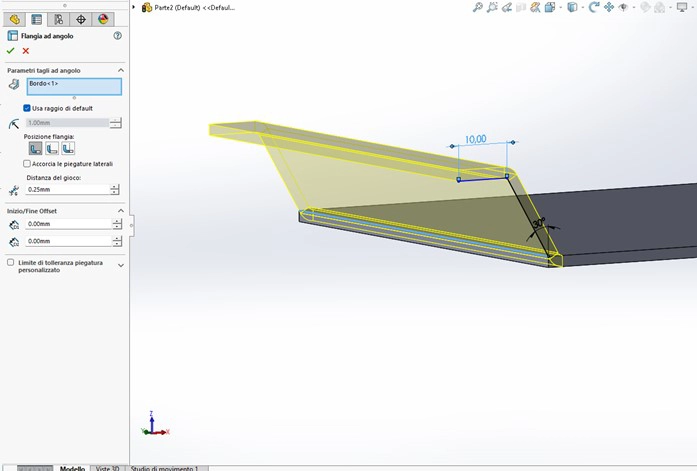Expand the Limite di tolleranza piegatura section
Screen dimensions: 697x471
121,266
